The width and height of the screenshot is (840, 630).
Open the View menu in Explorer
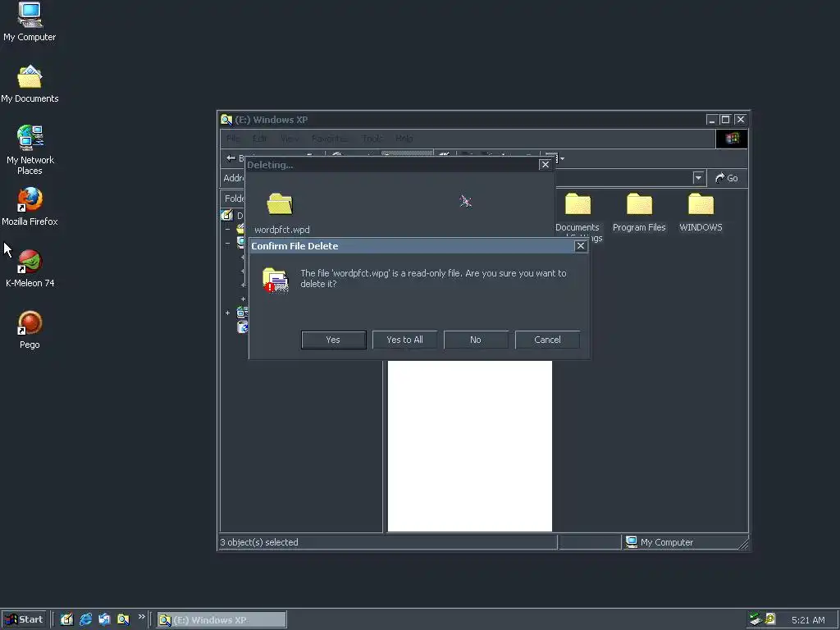coord(290,139)
